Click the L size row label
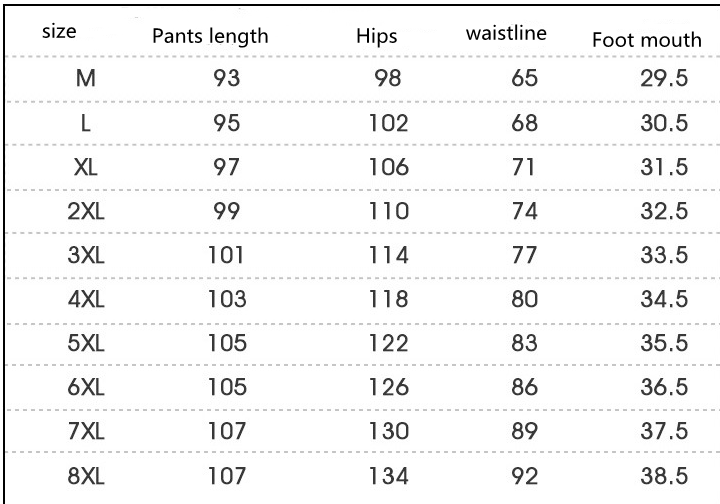The height and width of the screenshot is (504, 720). click(x=86, y=124)
